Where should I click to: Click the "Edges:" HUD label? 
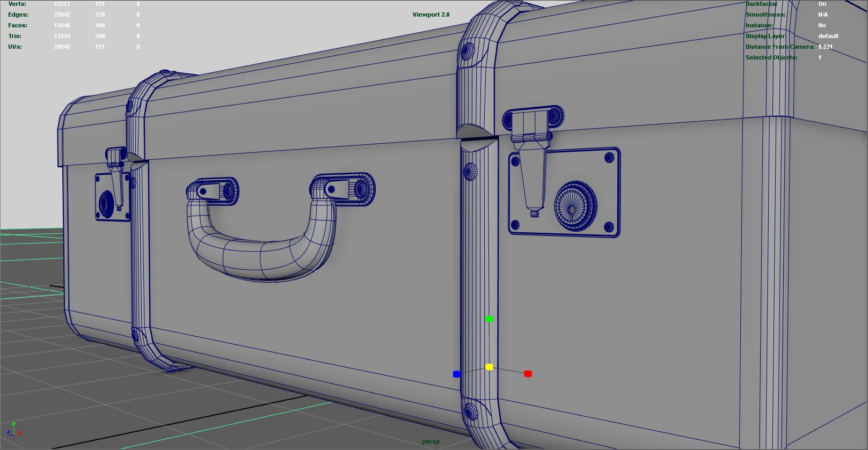[18, 14]
